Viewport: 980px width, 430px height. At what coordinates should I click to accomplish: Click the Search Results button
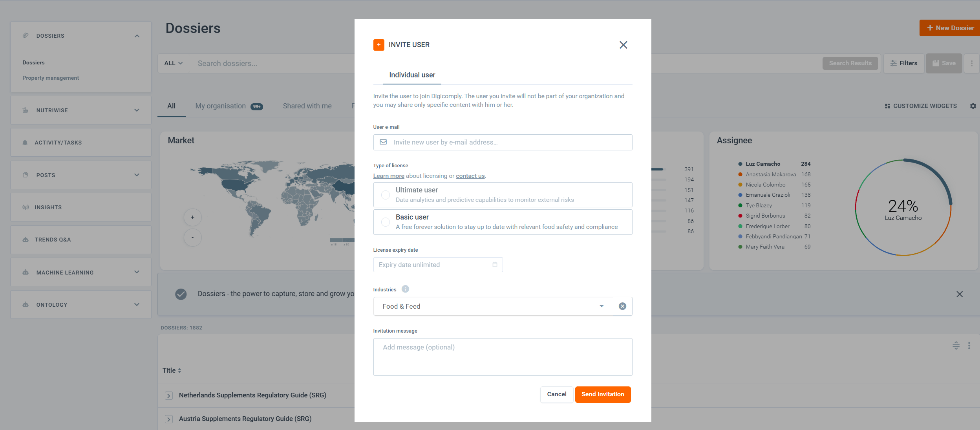click(x=850, y=63)
